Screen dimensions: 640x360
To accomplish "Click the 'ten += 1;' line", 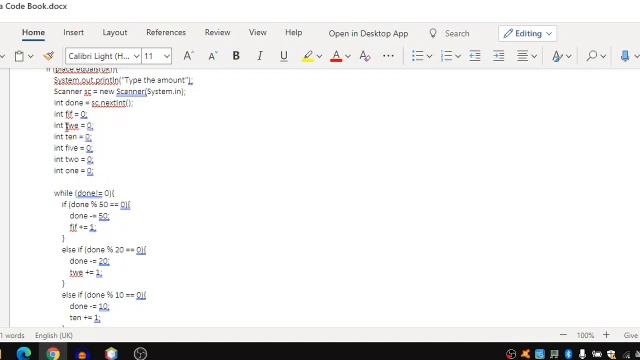I will (85, 317).
